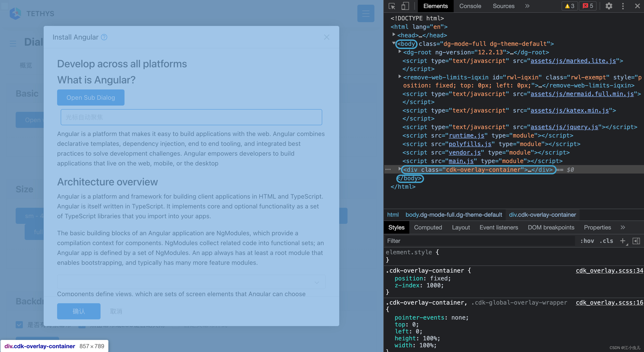Expand the dg-root node
This screenshot has width=644, height=352.
399,52
